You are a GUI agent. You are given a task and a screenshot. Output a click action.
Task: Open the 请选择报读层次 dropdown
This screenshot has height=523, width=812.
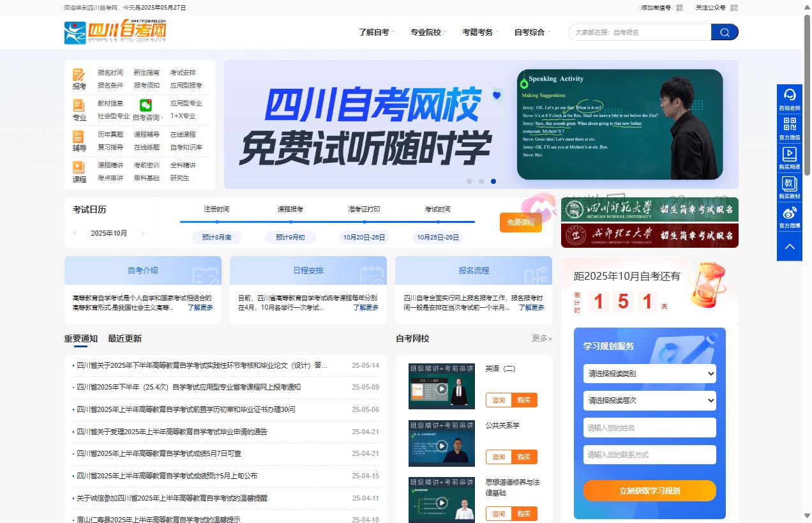(649, 400)
